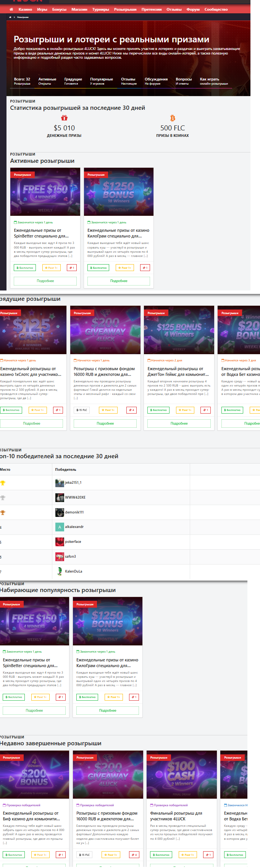The width and height of the screenshot is (260, 868).
Task: Click Подробнее under the ДжетТон Геймс giveaway
Action: [x=179, y=424]
